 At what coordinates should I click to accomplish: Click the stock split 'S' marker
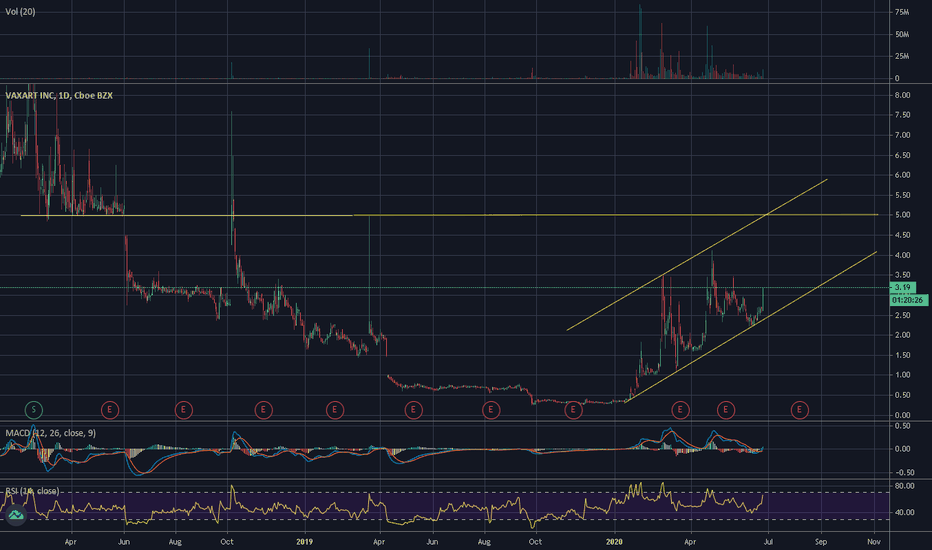34,409
